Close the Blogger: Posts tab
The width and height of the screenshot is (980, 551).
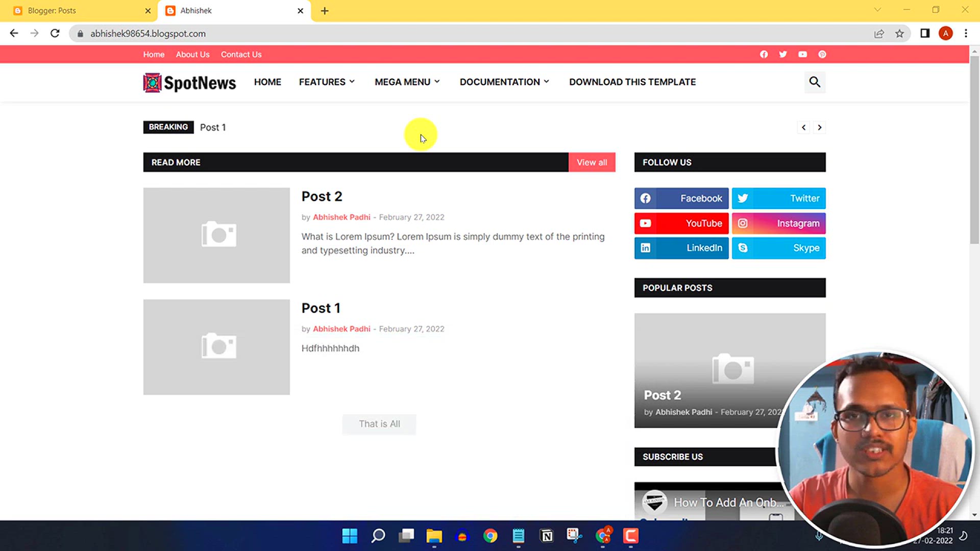[148, 11]
